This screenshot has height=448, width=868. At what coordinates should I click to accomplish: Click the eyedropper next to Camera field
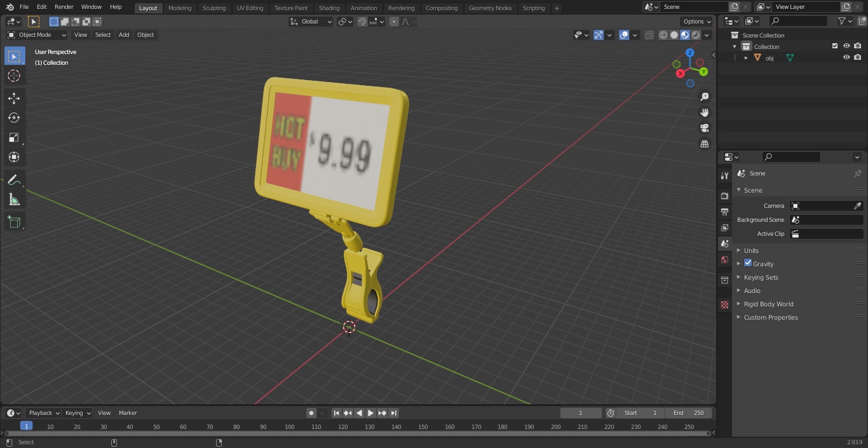pyautogui.click(x=857, y=206)
